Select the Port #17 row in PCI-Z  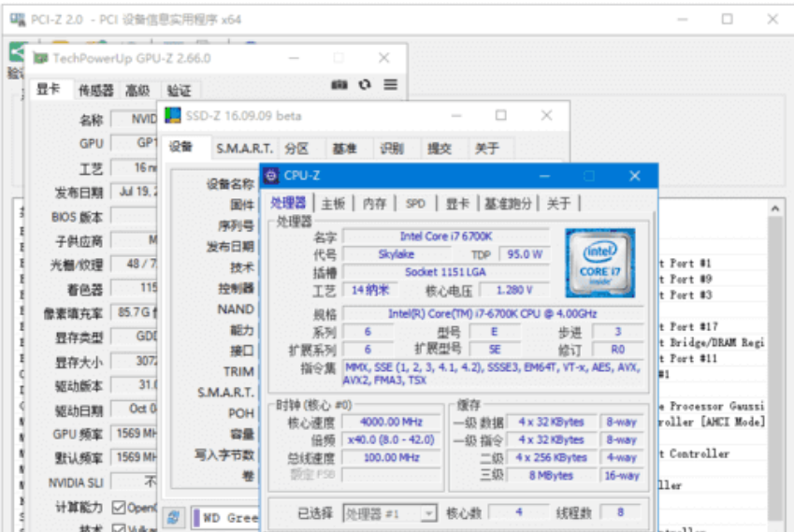click(x=712, y=326)
